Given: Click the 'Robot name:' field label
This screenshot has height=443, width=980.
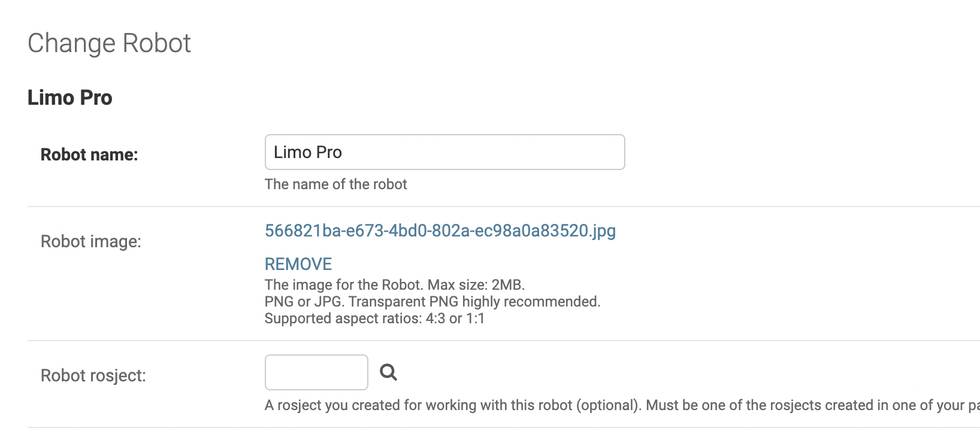Looking at the screenshot, I should (89, 154).
